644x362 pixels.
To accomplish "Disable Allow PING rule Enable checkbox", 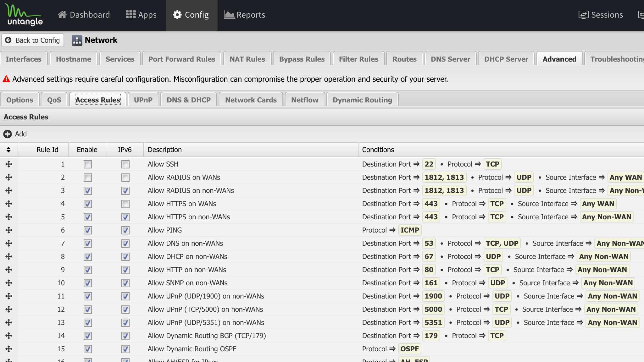I will tap(88, 230).
